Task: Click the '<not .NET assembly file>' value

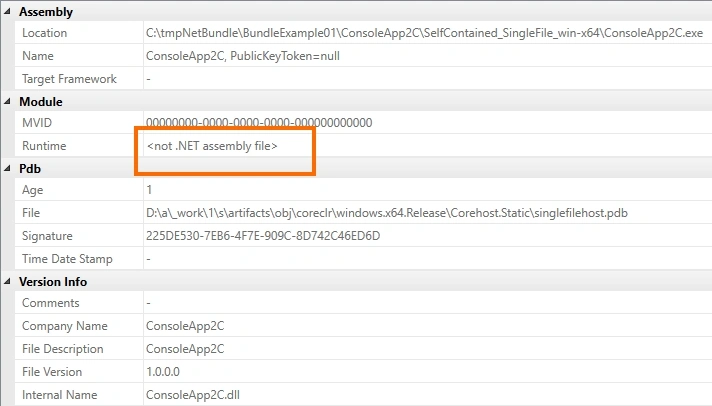Action: tap(212, 146)
